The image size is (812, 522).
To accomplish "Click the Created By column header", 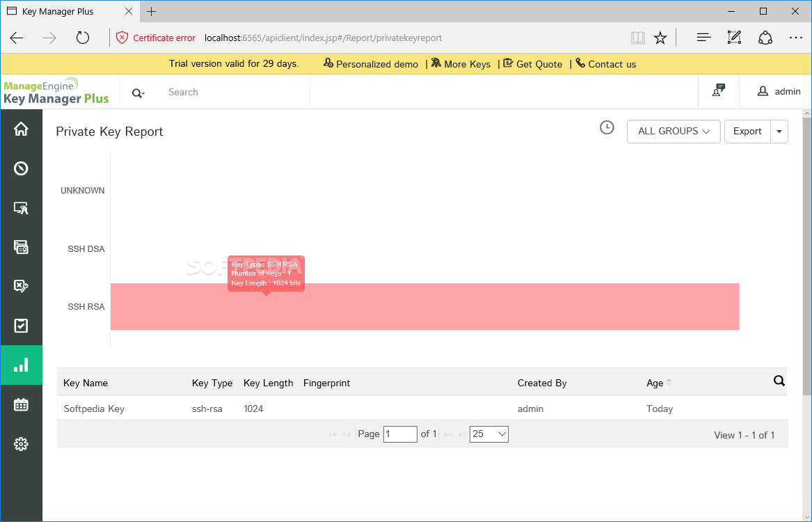I will [x=542, y=383].
